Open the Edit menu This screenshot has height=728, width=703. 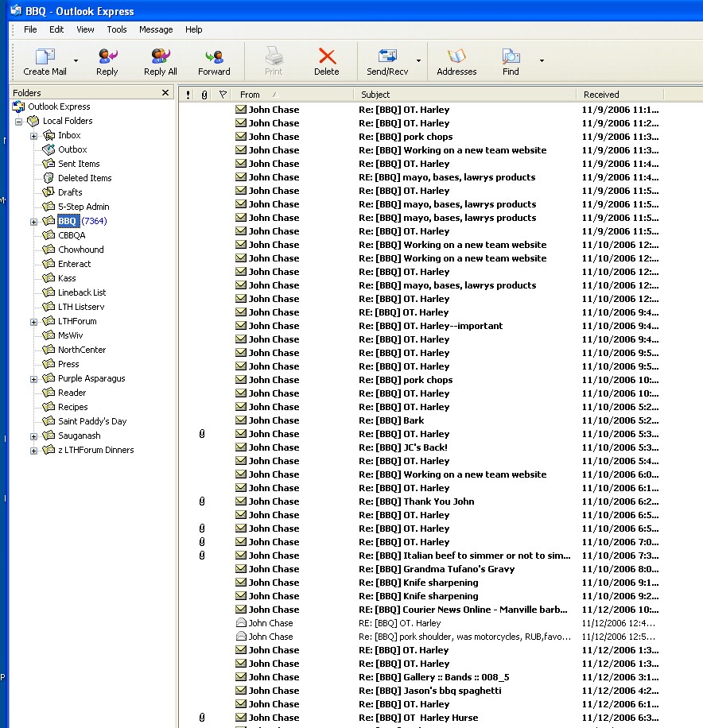pyautogui.click(x=56, y=29)
